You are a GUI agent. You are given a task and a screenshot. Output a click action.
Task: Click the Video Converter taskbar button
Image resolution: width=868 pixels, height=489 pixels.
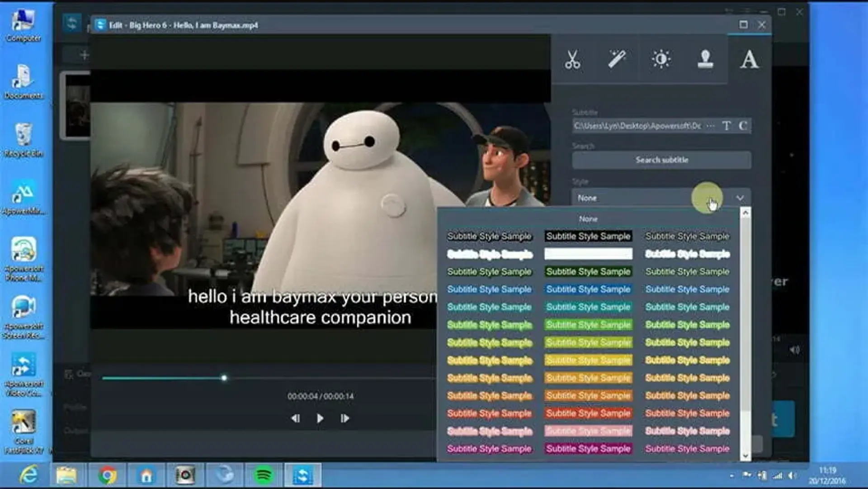pyautogui.click(x=302, y=475)
